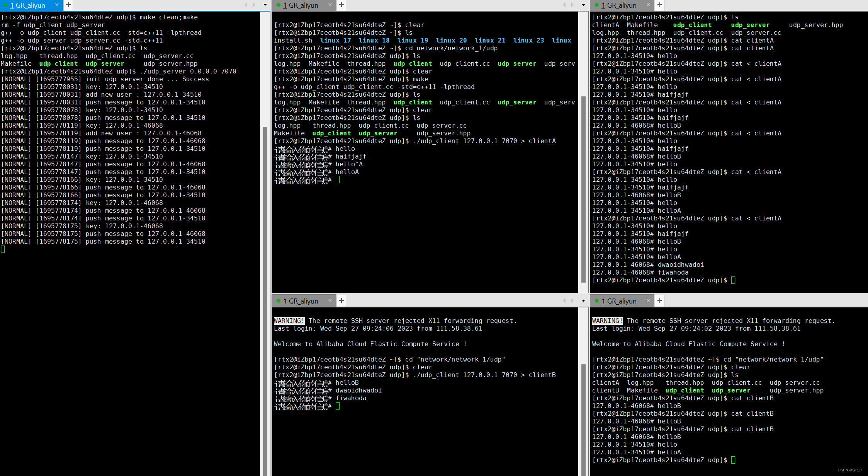Image resolution: width=868 pixels, height=476 pixels.
Task: Click the left tab-scroll arrow in clientB sender pane
Action: pos(564,300)
